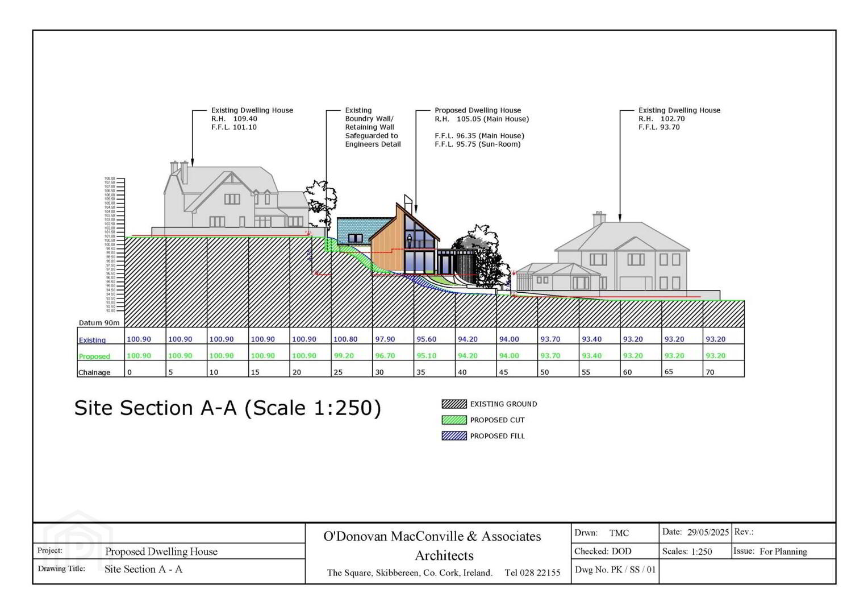Click the "Date: 29/05/2025" cell
This screenshot has width=868, height=614.
coord(695,532)
